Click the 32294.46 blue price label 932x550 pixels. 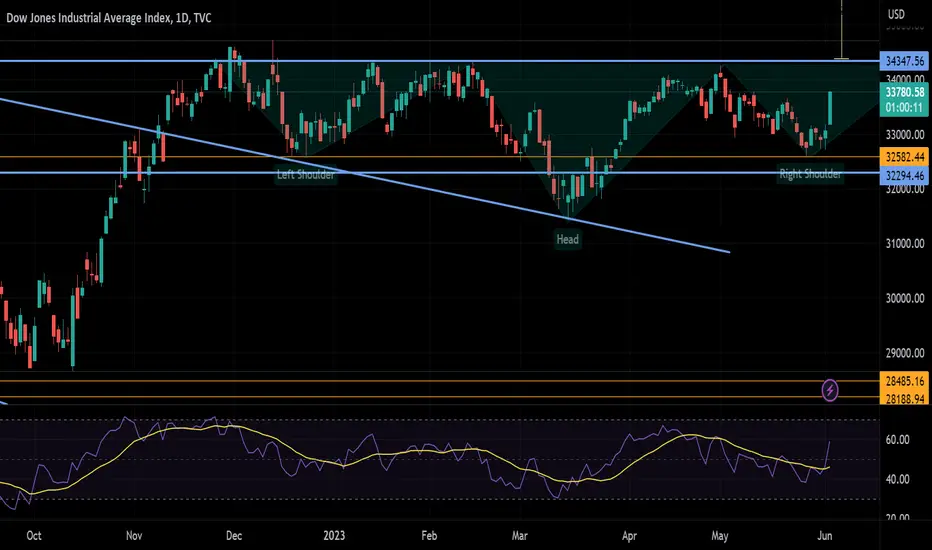904,175
